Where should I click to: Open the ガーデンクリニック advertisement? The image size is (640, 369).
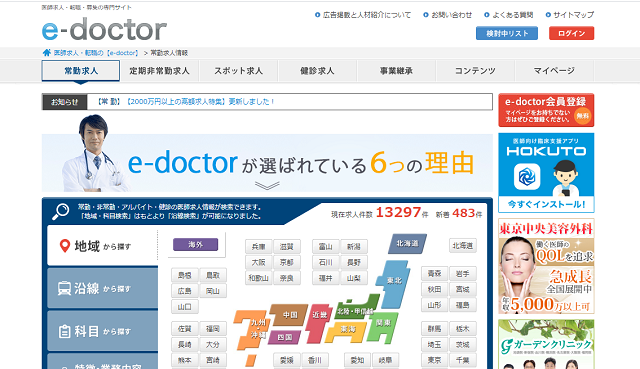(x=546, y=344)
